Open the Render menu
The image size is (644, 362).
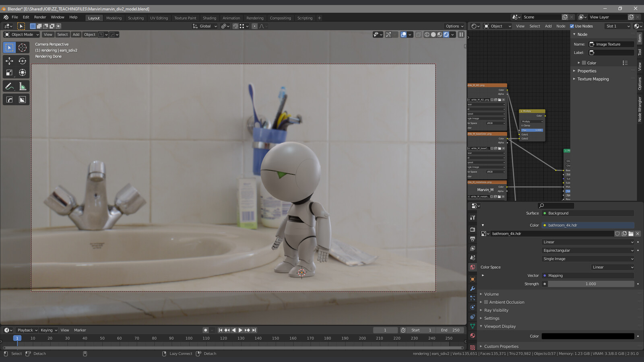coord(40,17)
